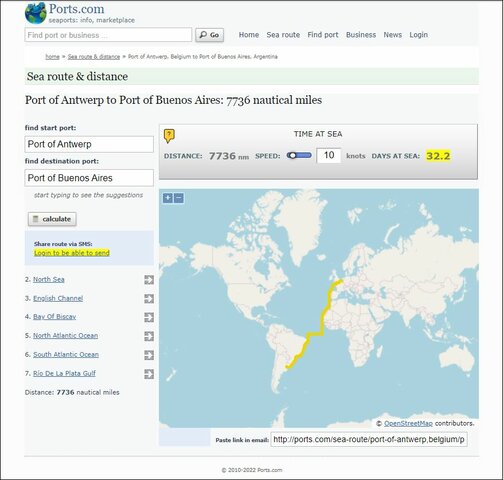
Task: Click arrow icon next to Bay Of Biscay
Action: point(149,317)
